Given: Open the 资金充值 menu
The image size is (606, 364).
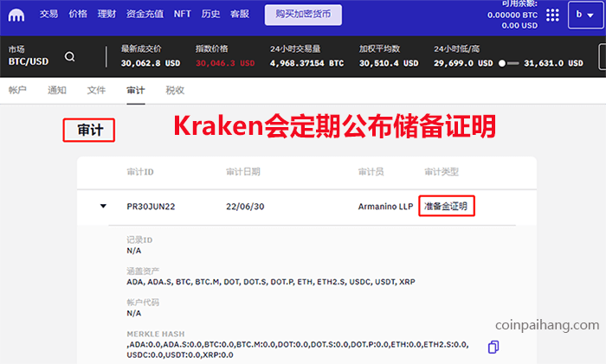Looking at the screenshot, I should pos(145,15).
